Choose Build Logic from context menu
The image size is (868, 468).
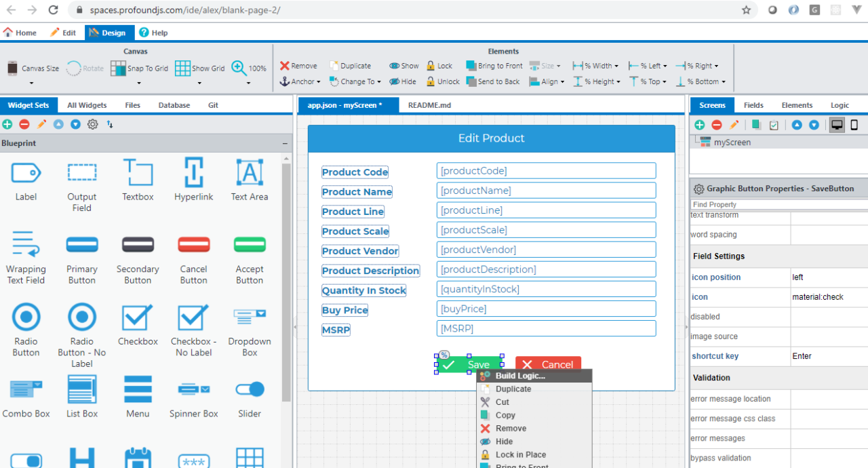coord(519,376)
